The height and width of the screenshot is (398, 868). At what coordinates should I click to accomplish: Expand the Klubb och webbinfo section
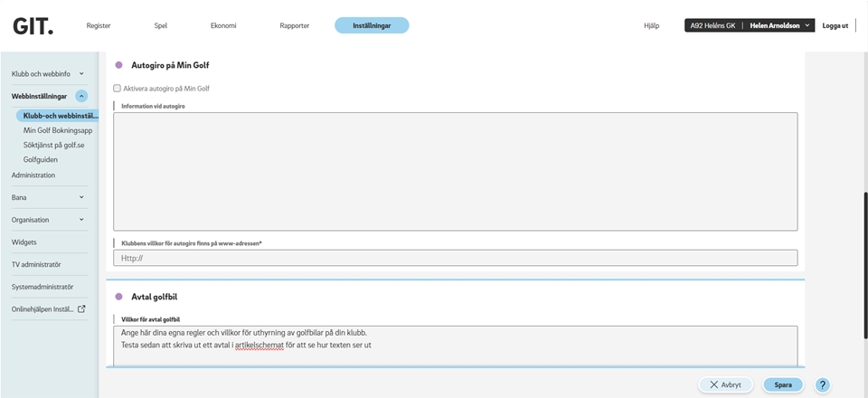[81, 73]
